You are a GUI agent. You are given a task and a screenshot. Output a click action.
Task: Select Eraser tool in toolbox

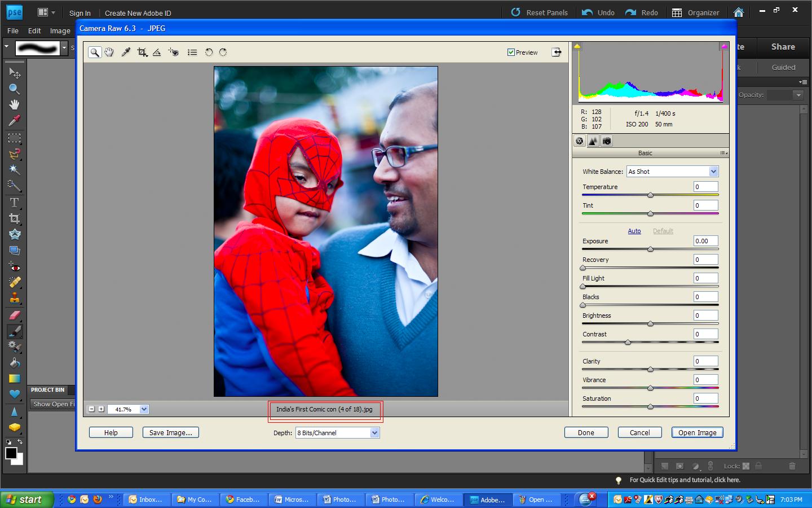15,316
